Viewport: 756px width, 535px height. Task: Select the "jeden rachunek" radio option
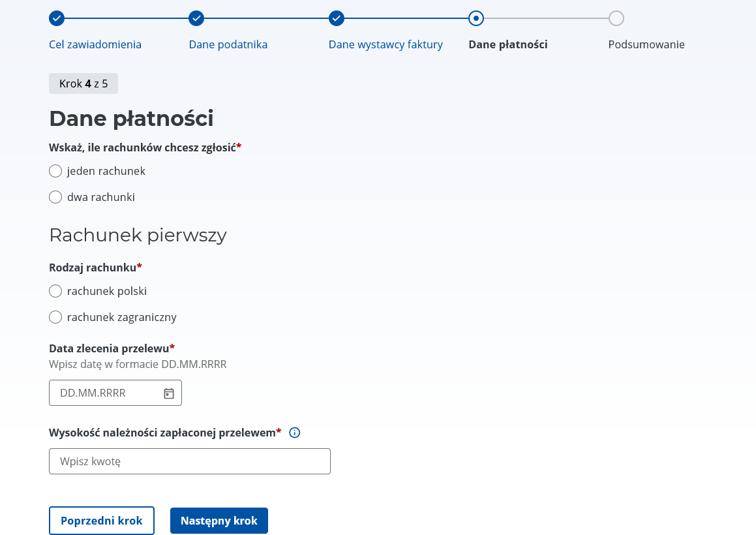(55, 171)
